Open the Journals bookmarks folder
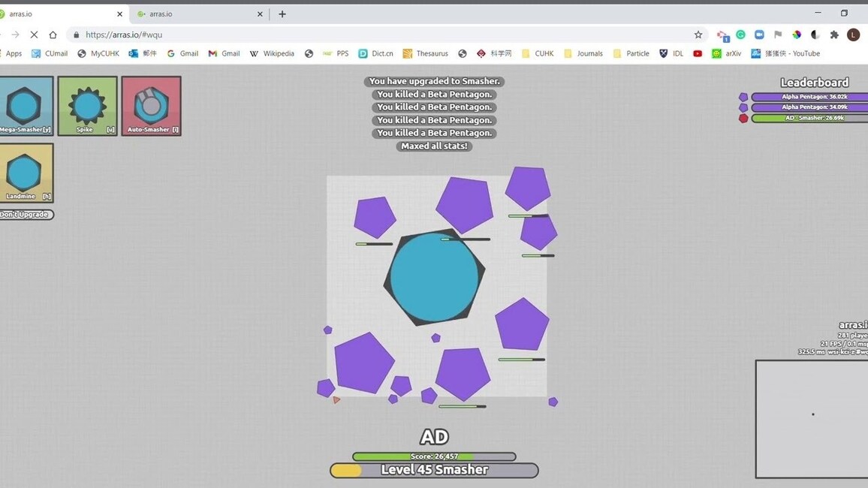This screenshot has width=868, height=488. (x=583, y=53)
